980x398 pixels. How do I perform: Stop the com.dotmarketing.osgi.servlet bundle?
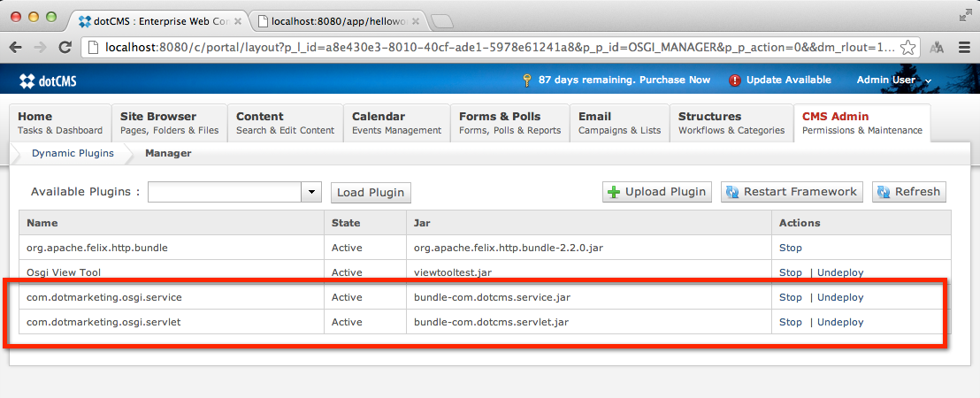coord(790,322)
